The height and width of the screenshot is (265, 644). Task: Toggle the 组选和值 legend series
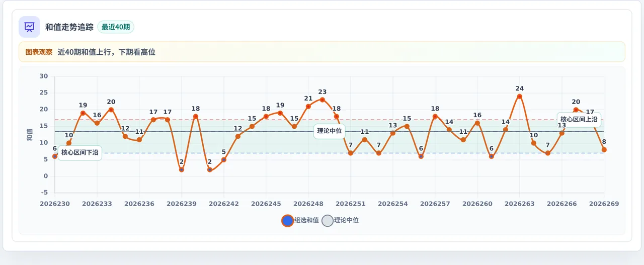300,220
